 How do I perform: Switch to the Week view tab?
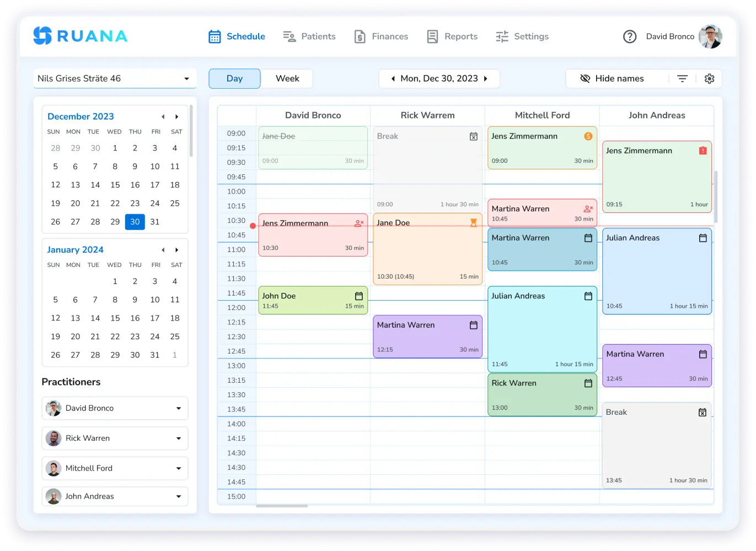[286, 78]
